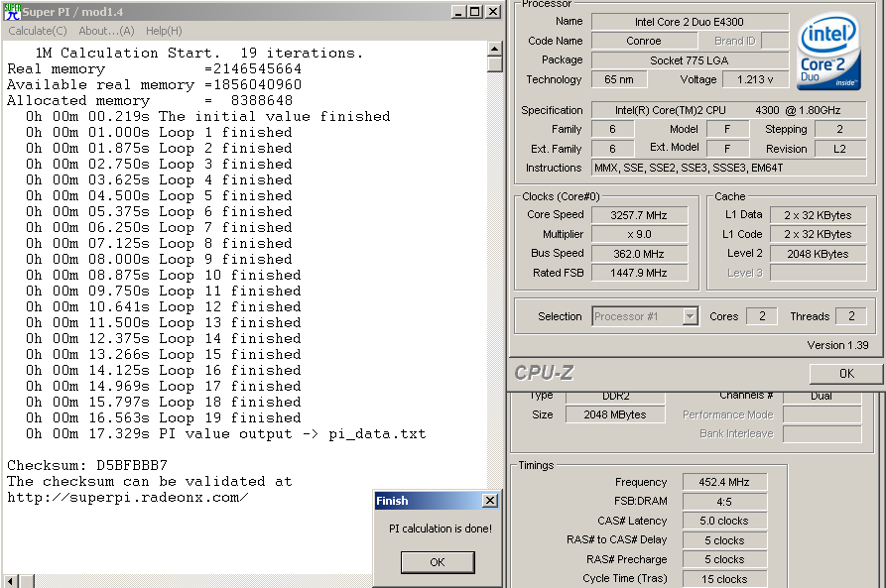Click the memory Size value 2048 MBytes

615,414
